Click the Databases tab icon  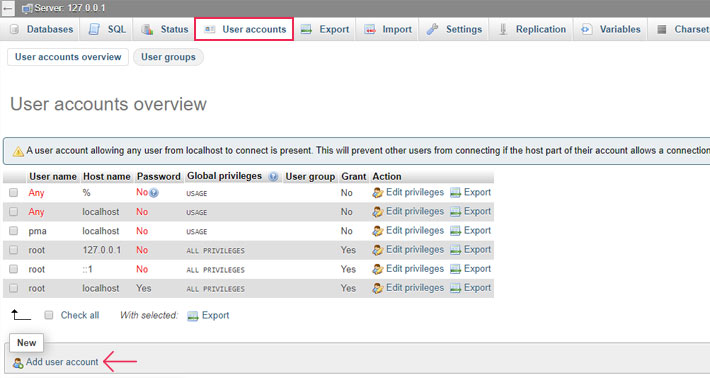click(14, 29)
